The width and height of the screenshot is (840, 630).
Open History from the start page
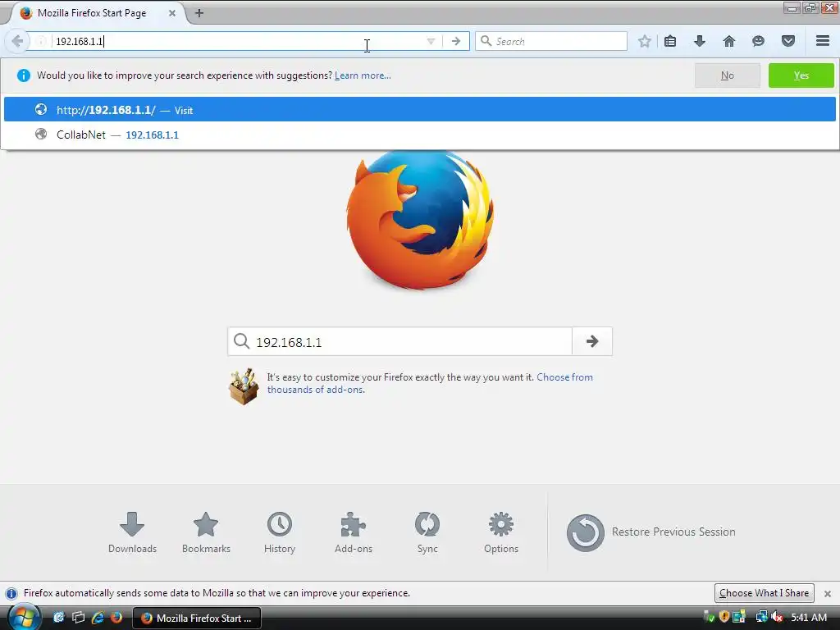[x=280, y=532]
